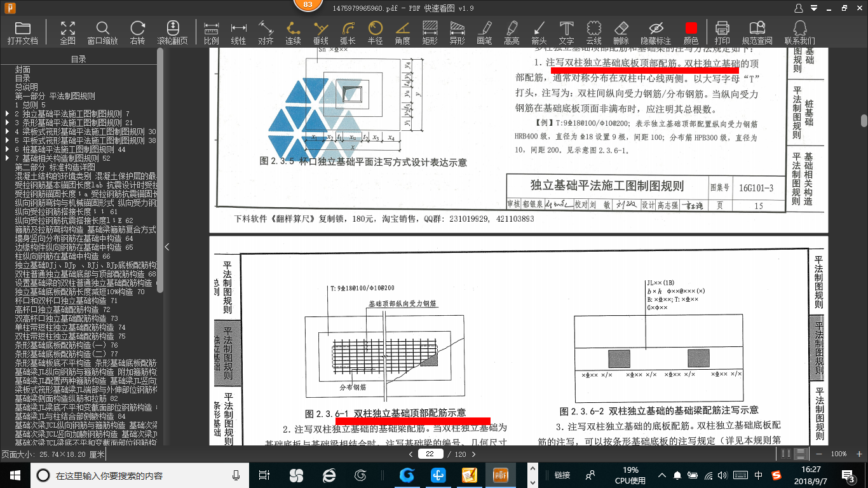This screenshot has width=868, height=488.
Task: Open outline entry 纵向受拉钢筋搭接长度 61
Action: click(x=66, y=212)
